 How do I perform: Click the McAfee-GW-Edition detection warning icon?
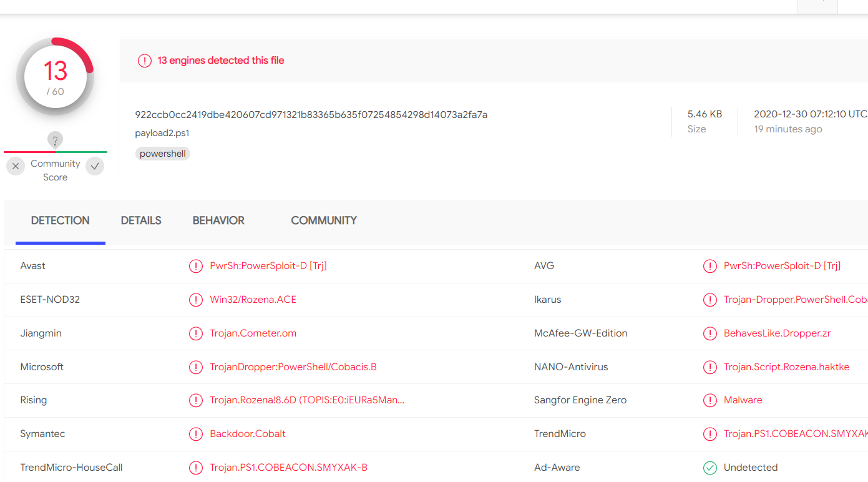click(710, 333)
